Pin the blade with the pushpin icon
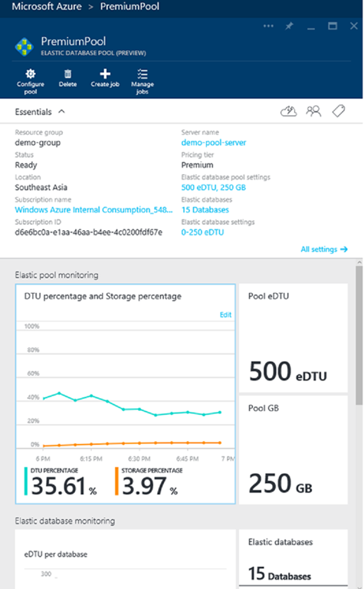Image resolution: width=364 pixels, height=589 pixels. (x=289, y=26)
